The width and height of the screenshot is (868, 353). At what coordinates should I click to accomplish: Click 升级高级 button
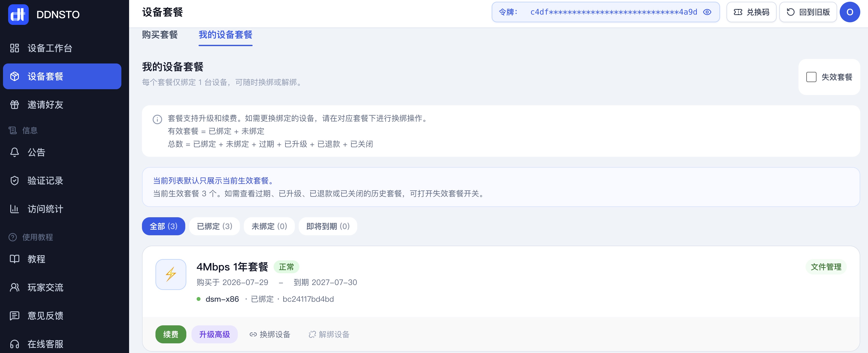tap(215, 335)
